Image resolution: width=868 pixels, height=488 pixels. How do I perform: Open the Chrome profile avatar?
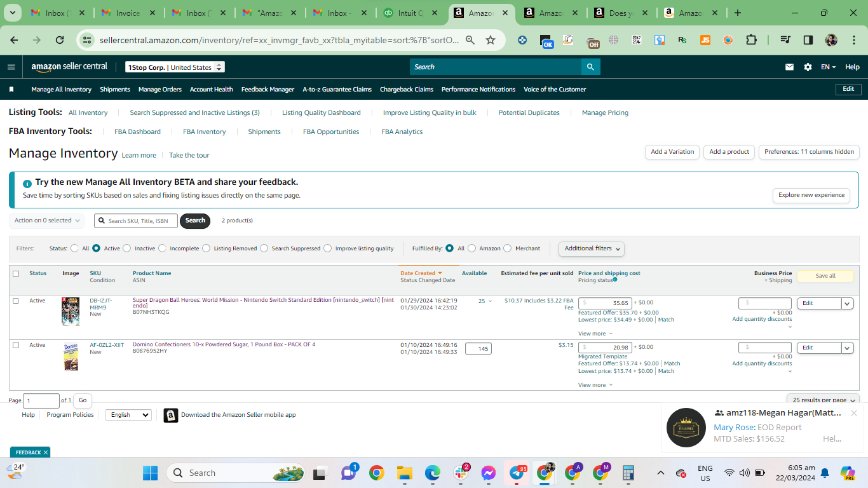point(831,40)
